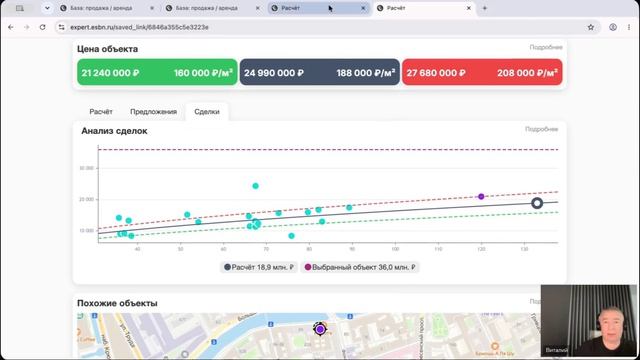
Task: Switch to the highlighted Расчёт browser tab
Action: coord(319,8)
